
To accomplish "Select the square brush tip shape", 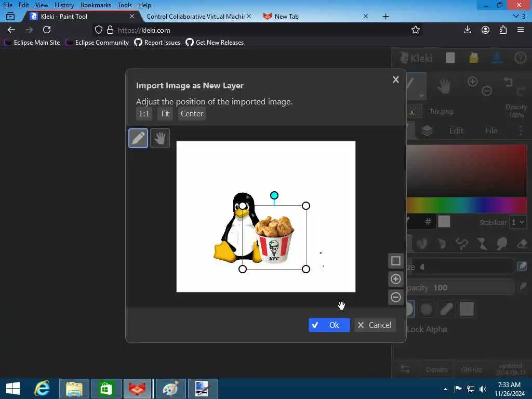I will 467,309.
